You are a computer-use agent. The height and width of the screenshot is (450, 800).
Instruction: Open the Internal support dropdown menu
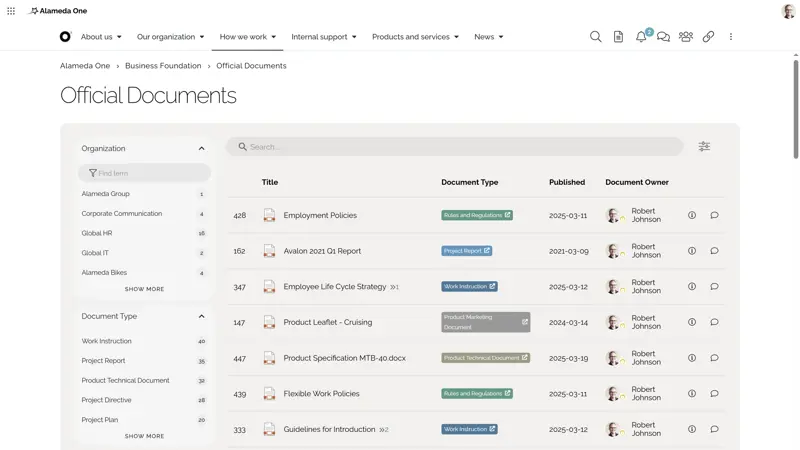[x=323, y=37]
